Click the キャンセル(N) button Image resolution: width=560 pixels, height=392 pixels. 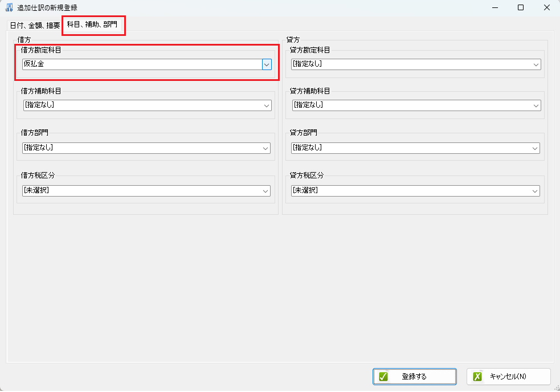pyautogui.click(x=509, y=377)
